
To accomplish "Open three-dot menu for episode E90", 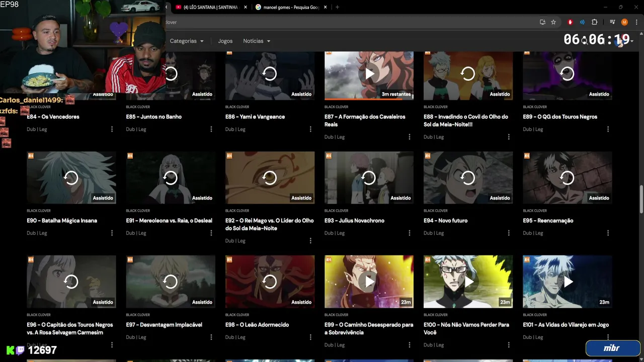I will 112,233.
